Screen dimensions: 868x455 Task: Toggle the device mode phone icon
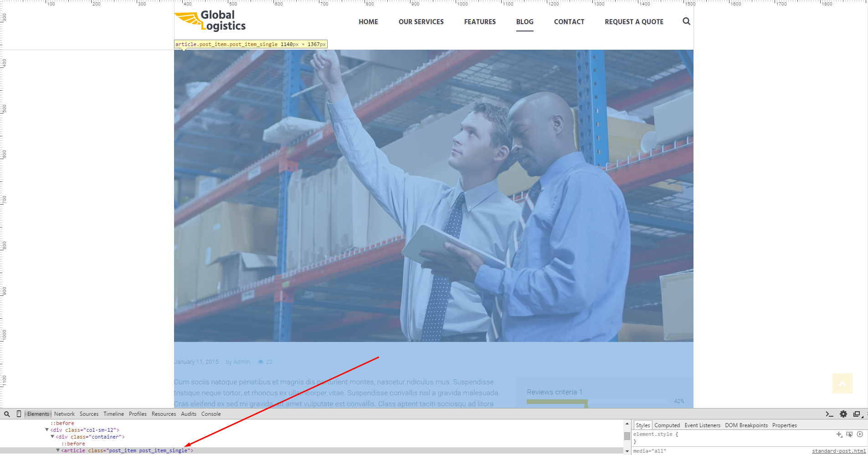19,414
